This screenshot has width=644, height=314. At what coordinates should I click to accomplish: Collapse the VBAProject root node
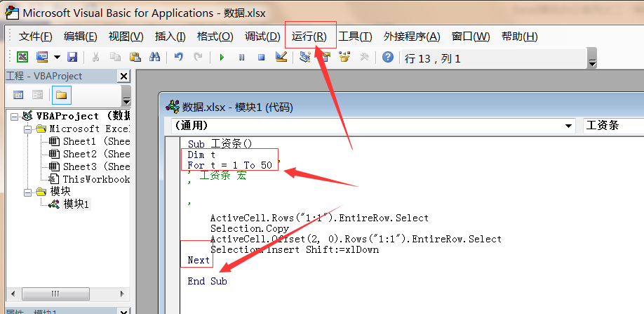(x=14, y=117)
